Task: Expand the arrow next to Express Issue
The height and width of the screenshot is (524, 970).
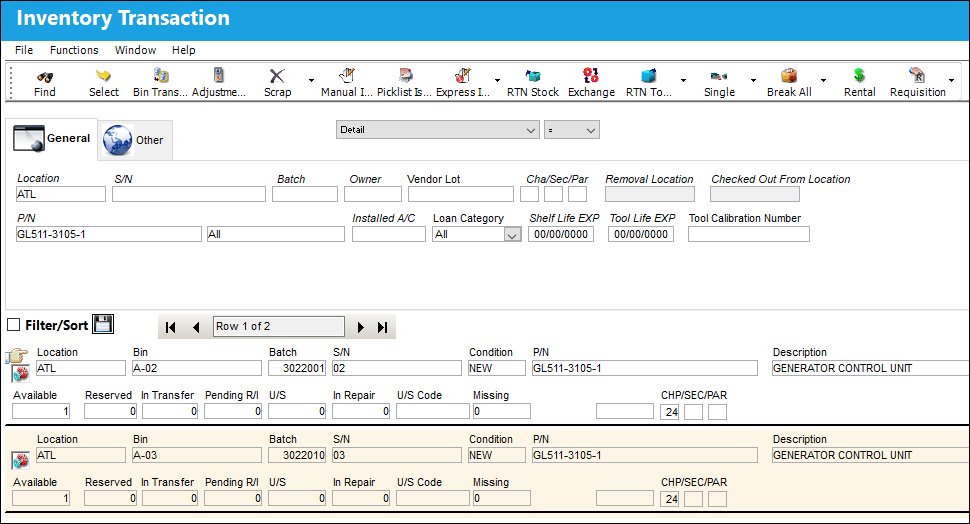Action: pyautogui.click(x=497, y=80)
